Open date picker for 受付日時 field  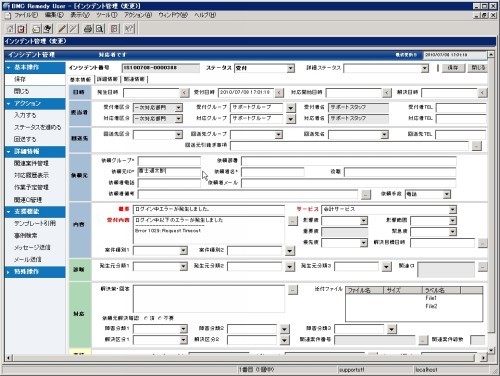click(279, 92)
